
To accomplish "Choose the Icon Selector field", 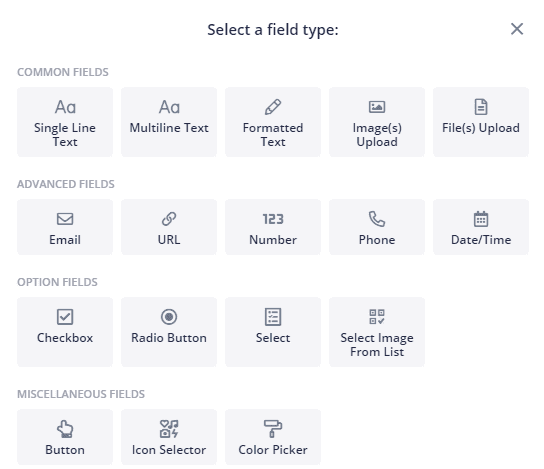I will (169, 437).
